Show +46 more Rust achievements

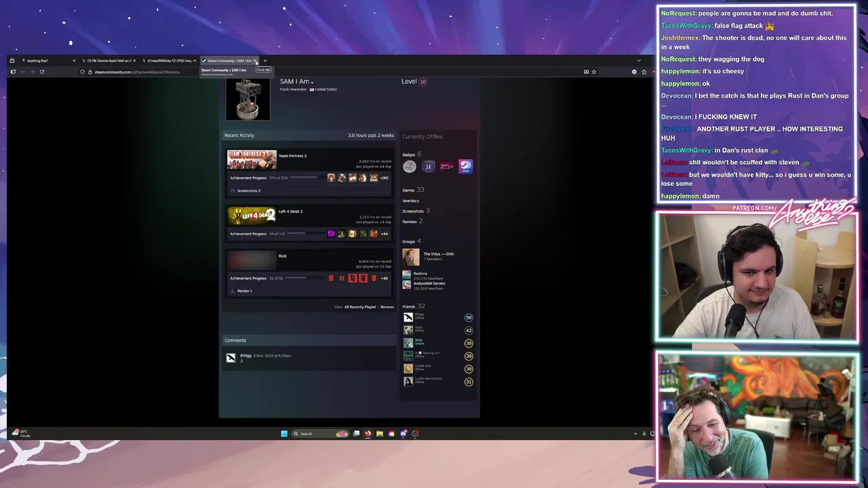(x=384, y=278)
